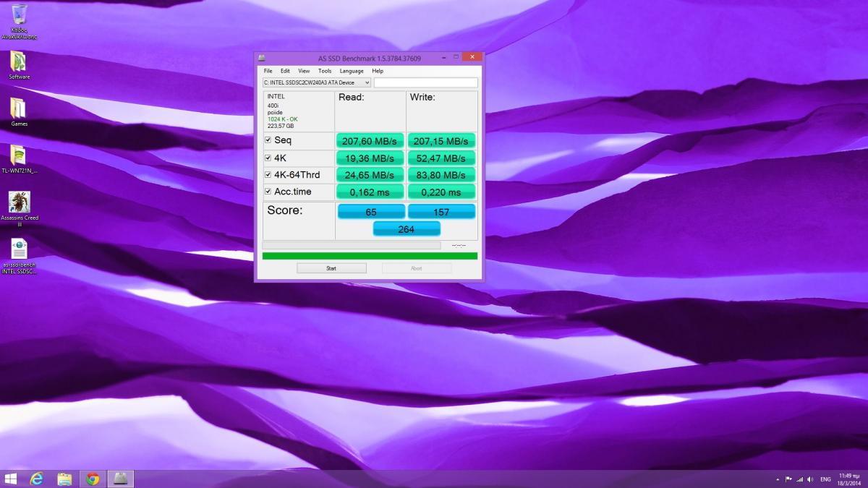Open the Edit menu
The image size is (868, 488).
pyautogui.click(x=285, y=71)
